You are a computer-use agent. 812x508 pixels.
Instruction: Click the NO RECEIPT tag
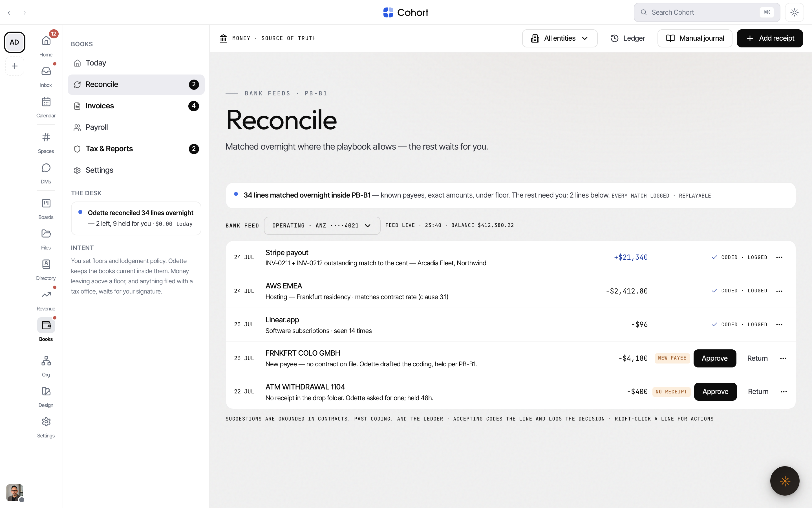coord(671,392)
